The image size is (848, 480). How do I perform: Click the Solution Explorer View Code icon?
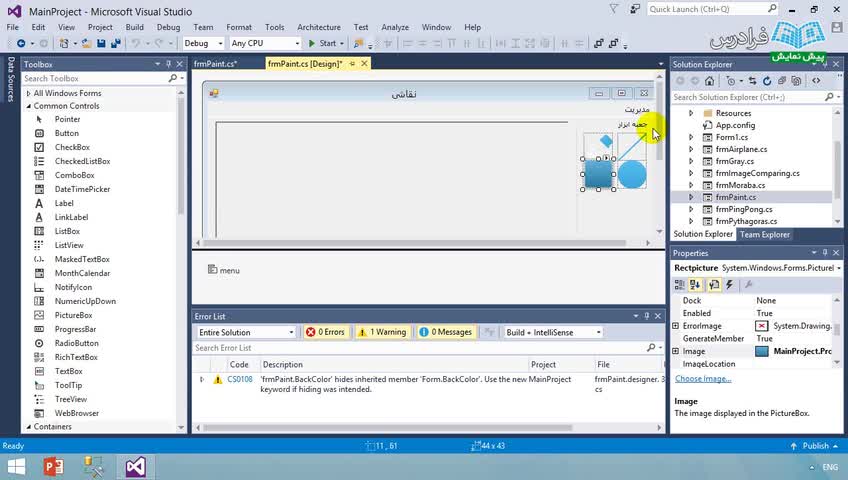tap(816, 81)
